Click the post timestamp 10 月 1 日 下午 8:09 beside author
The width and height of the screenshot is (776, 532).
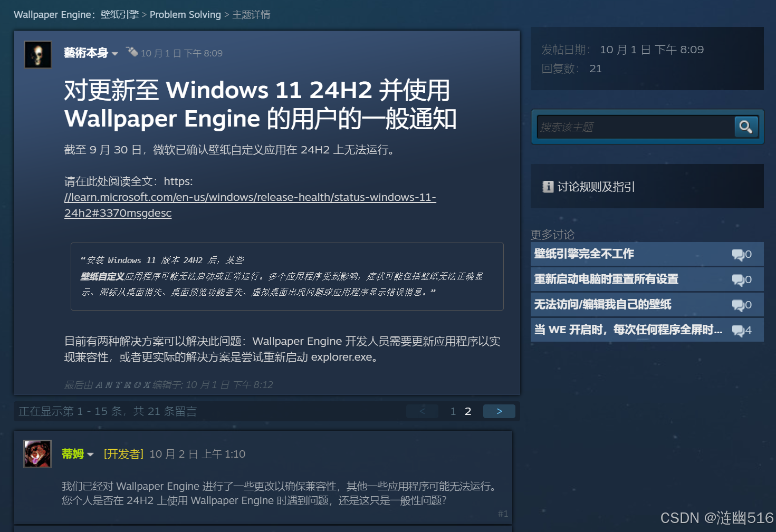(181, 53)
